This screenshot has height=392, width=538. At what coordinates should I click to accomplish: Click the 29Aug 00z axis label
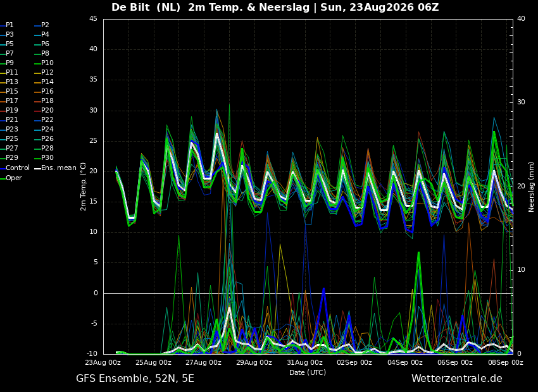tap(254, 362)
